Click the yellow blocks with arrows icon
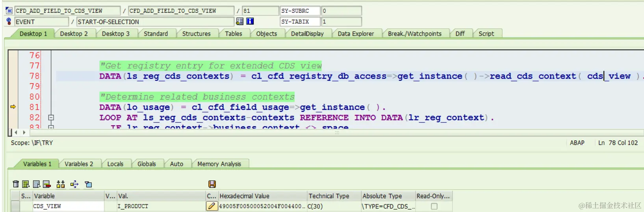The width and height of the screenshot is (644, 212). (61, 184)
